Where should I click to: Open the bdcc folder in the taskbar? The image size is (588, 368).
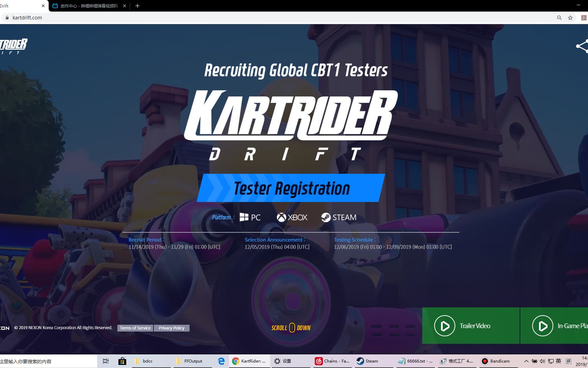(x=151, y=361)
